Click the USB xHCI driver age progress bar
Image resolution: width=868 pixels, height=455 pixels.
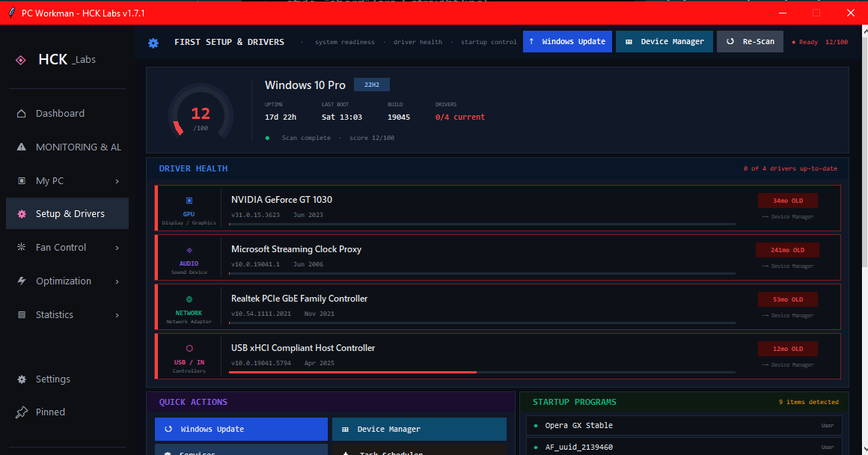click(482, 373)
